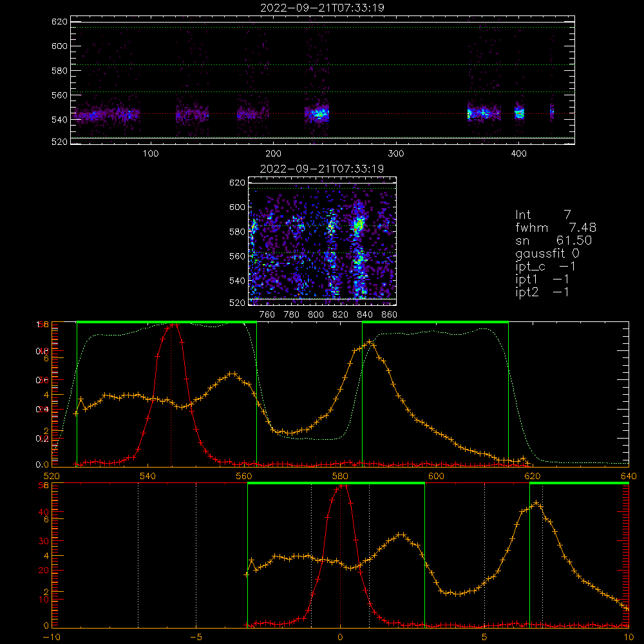Click the red peak apex in bottom plot

click(343, 486)
